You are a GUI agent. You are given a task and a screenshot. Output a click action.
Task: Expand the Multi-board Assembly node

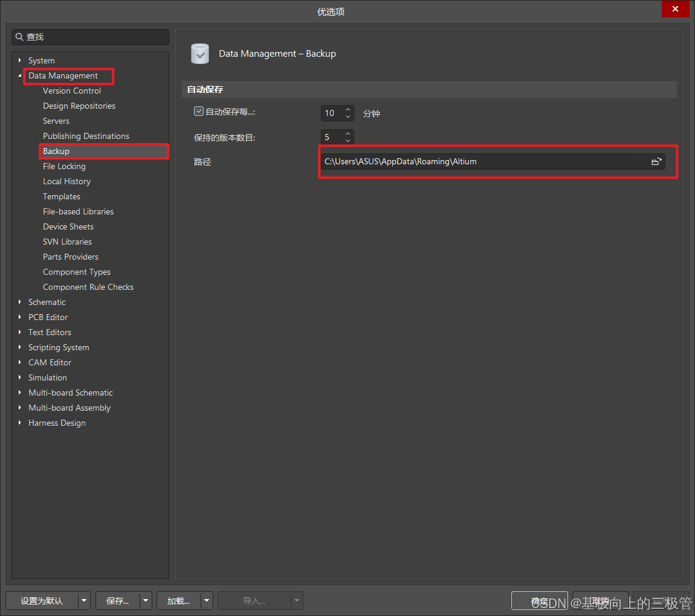(x=19, y=408)
